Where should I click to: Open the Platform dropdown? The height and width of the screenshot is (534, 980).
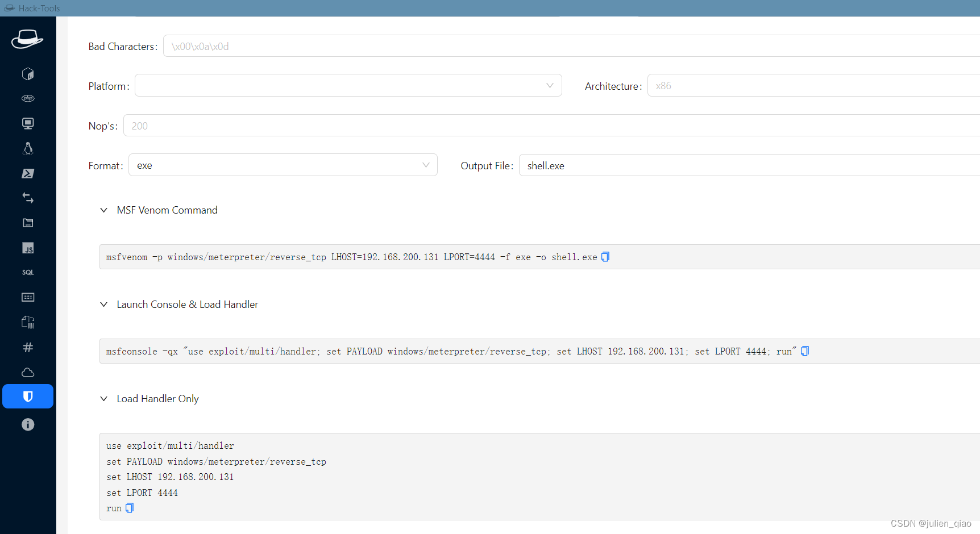[x=348, y=85]
